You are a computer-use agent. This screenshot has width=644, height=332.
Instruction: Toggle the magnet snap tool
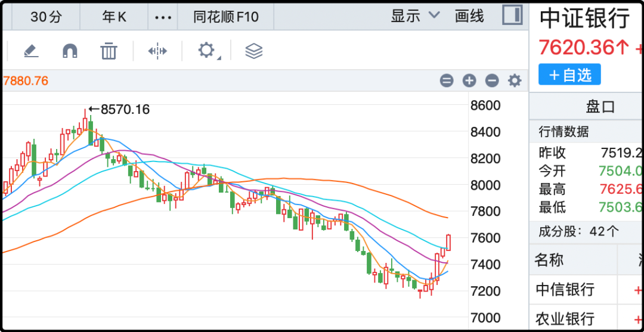pyautogui.click(x=70, y=51)
